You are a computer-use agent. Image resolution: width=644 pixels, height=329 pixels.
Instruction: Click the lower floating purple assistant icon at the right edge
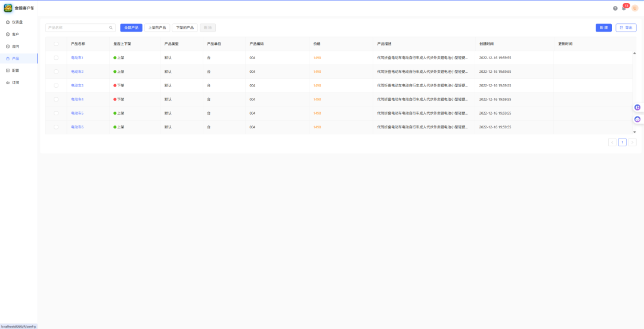click(637, 119)
